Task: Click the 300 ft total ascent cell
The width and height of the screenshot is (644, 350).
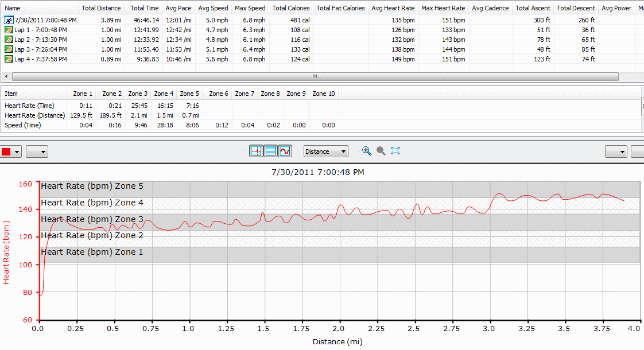Action: (x=542, y=20)
